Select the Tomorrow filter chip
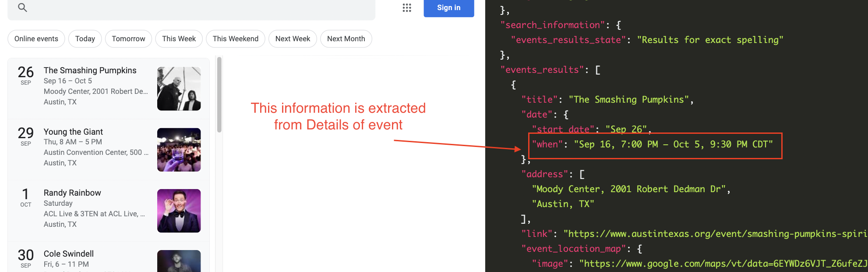The width and height of the screenshot is (868, 272). [x=128, y=39]
